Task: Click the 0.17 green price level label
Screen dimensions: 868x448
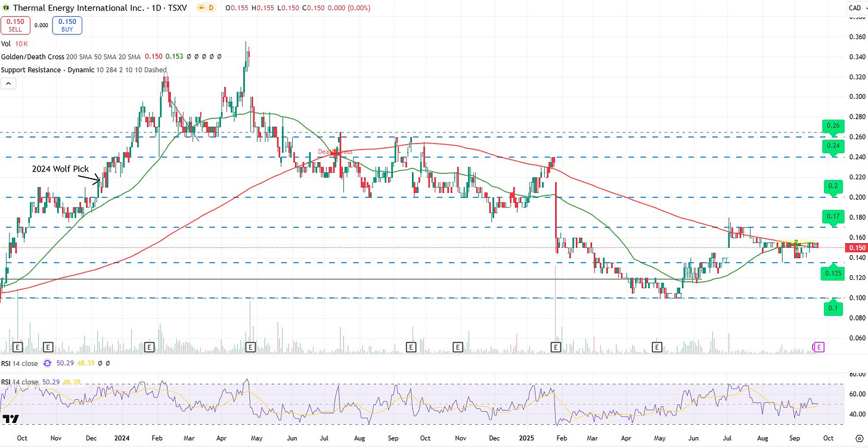Action: [x=832, y=216]
